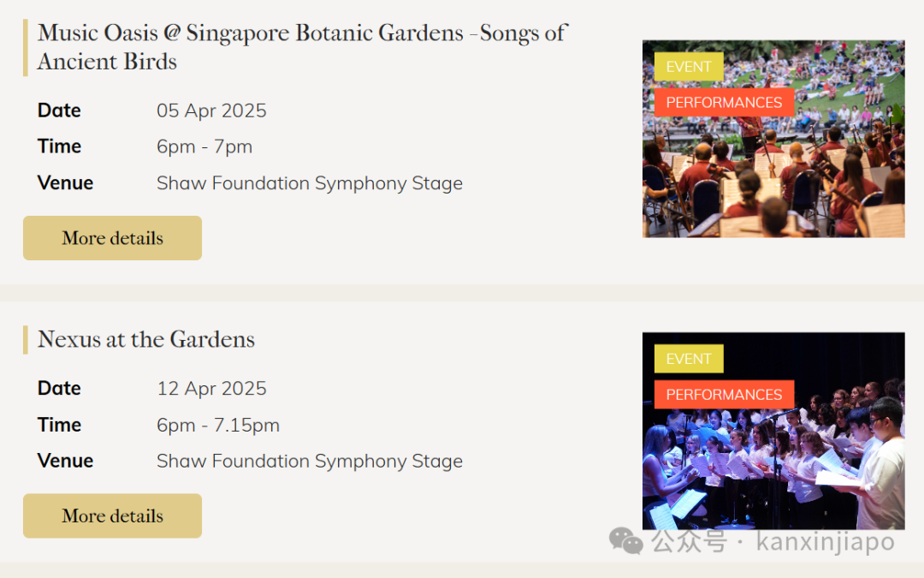Image resolution: width=924 pixels, height=578 pixels.
Task: Click the first event's Shaw Foundation Symphony Stage venue
Action: [310, 183]
